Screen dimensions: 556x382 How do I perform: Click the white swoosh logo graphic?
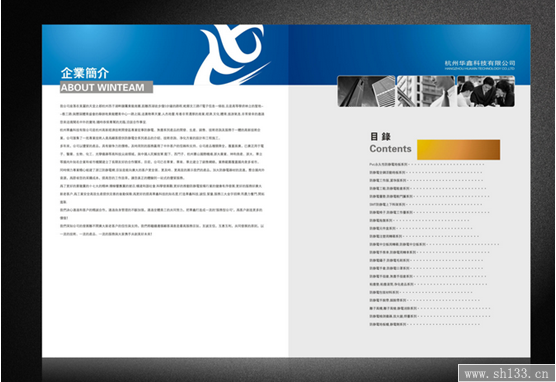click(x=231, y=54)
